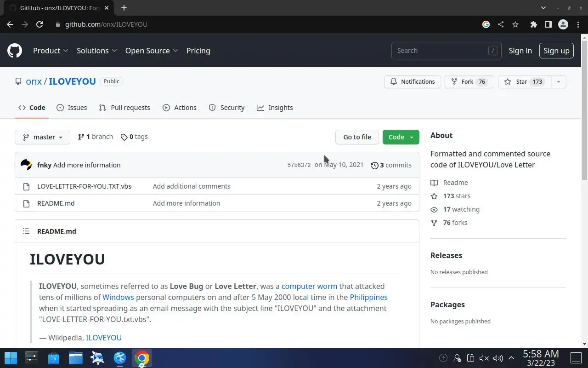Screen dimensions: 588x368
Task: Toggle the browser side panel icon
Action: click(548, 24)
